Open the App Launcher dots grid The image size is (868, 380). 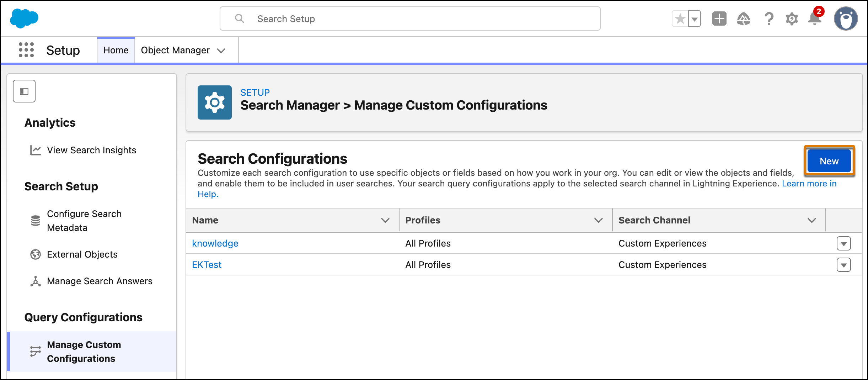(26, 50)
